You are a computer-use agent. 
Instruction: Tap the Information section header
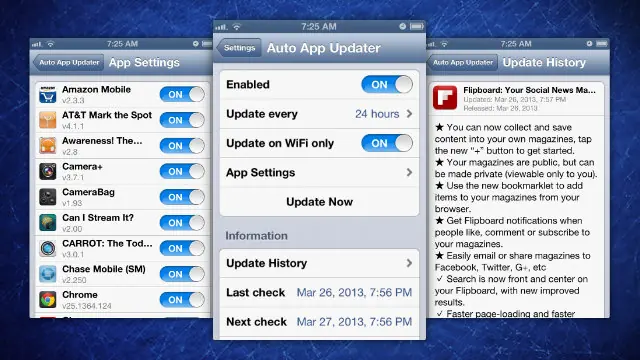coord(256,236)
